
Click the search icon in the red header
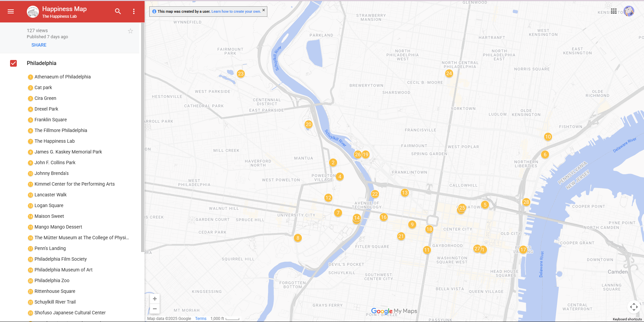[118, 11]
